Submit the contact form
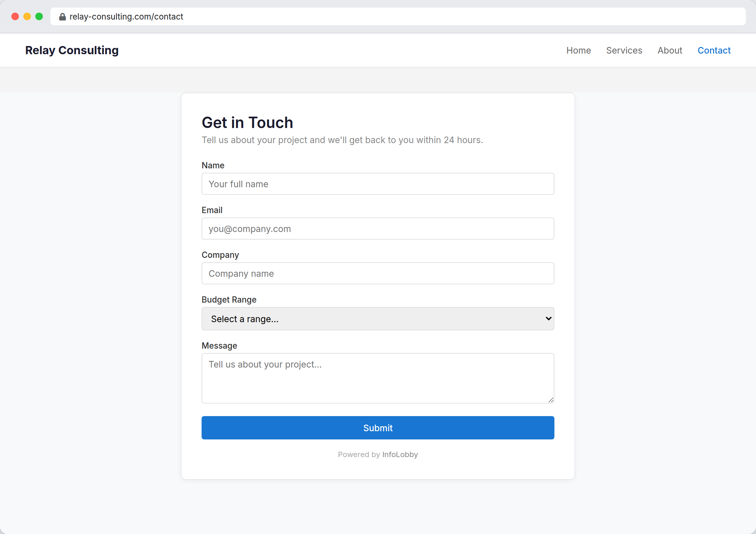 point(378,427)
